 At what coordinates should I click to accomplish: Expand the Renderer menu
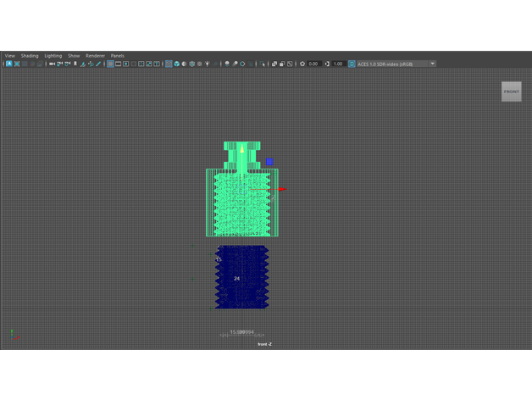(x=95, y=56)
